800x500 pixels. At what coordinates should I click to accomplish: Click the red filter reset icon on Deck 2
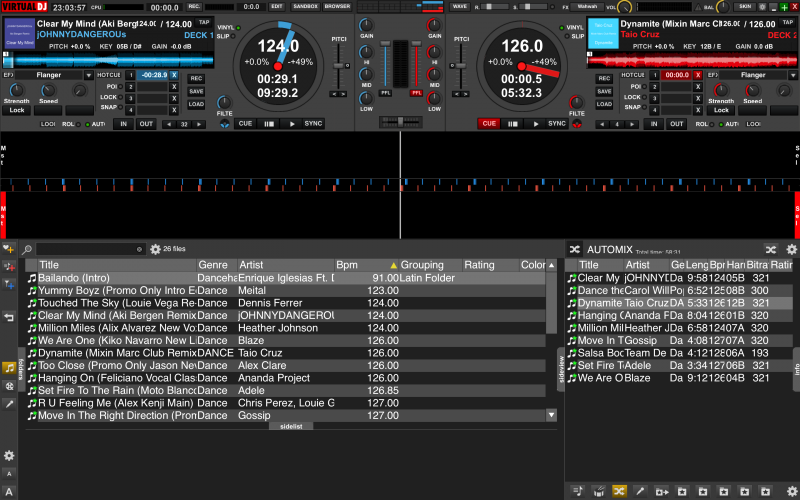pos(577,124)
